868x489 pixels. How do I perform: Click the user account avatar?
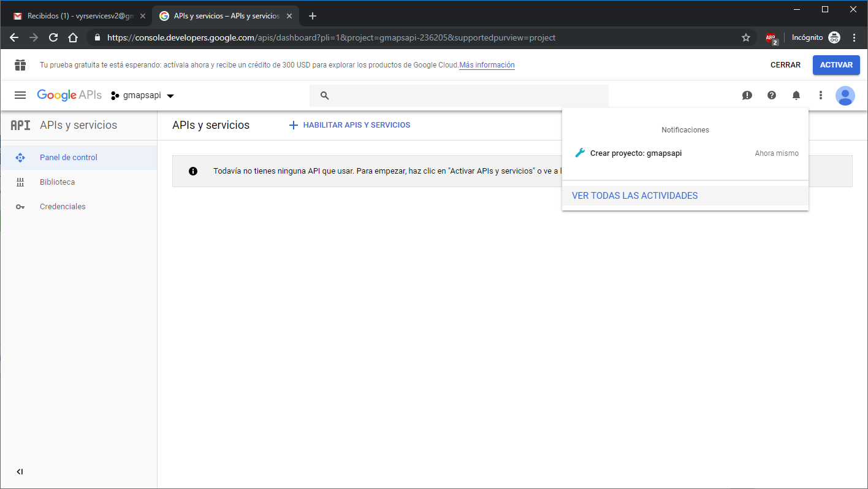click(x=845, y=95)
